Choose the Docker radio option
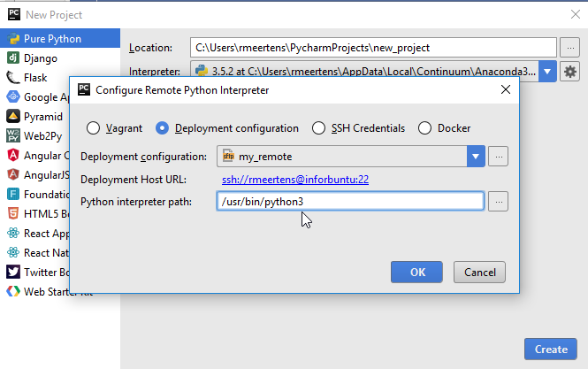The image size is (588, 369). pyautogui.click(x=424, y=127)
